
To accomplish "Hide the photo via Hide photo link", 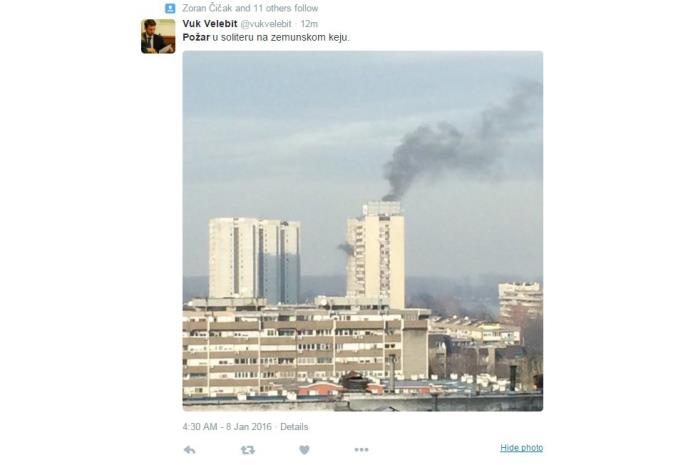I will (x=522, y=448).
